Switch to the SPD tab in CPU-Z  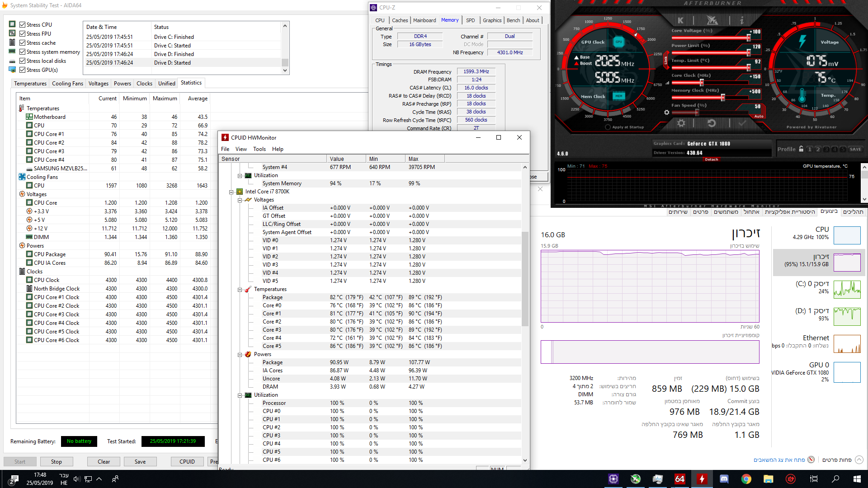tap(470, 20)
